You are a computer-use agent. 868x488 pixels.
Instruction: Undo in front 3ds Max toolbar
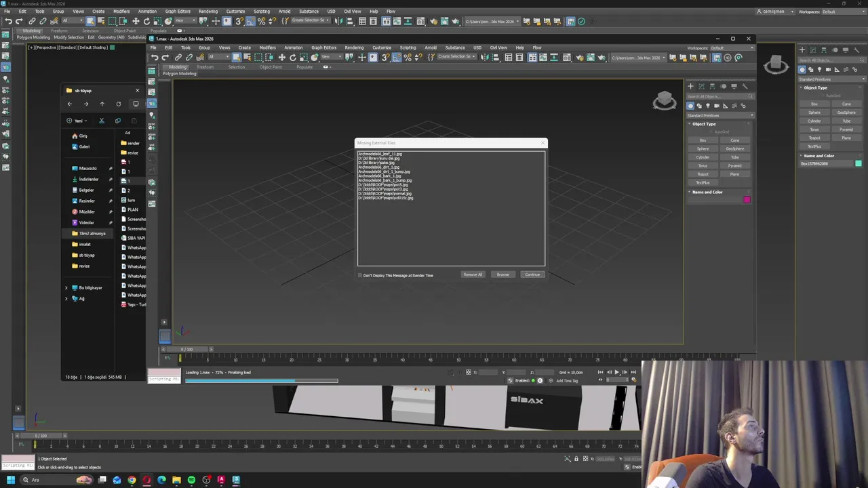[155, 58]
